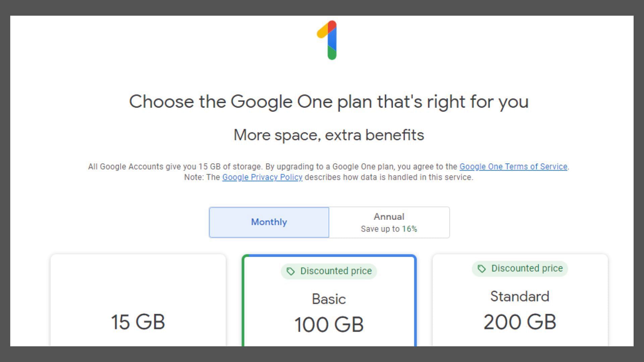Open Google One Terms of Service link
The image size is (644, 362).
point(513,167)
